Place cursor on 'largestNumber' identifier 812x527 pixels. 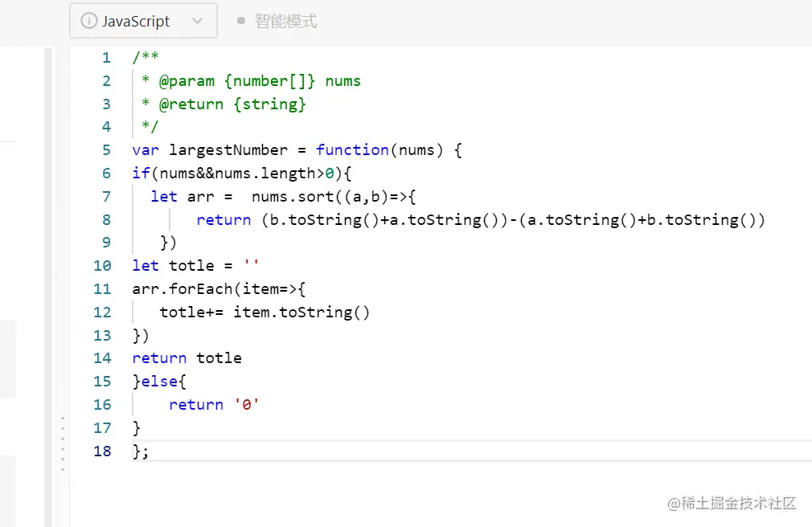(x=228, y=150)
